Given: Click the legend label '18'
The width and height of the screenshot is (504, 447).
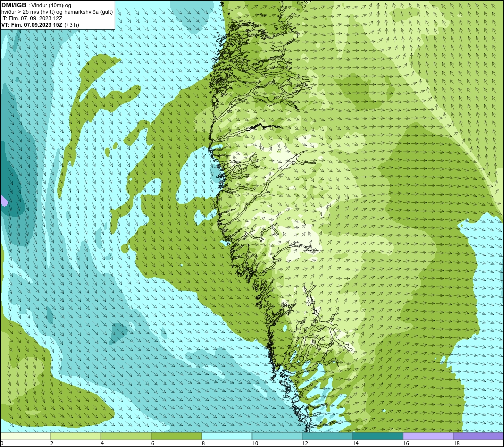Looking at the screenshot, I should pyautogui.click(x=456, y=443).
